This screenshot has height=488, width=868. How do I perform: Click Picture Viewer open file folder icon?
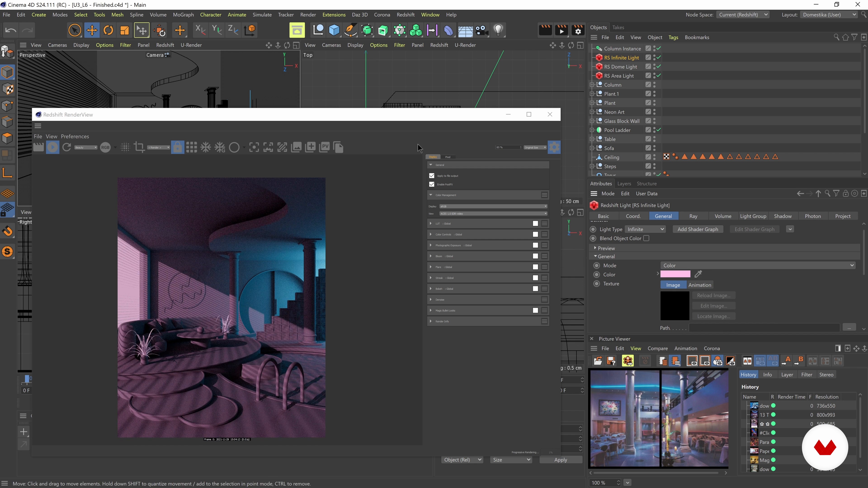[598, 361]
